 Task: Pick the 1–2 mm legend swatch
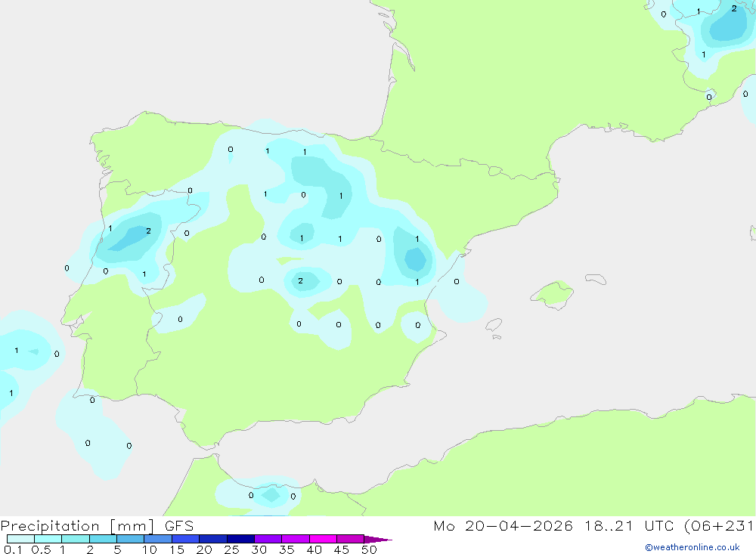tap(75, 539)
